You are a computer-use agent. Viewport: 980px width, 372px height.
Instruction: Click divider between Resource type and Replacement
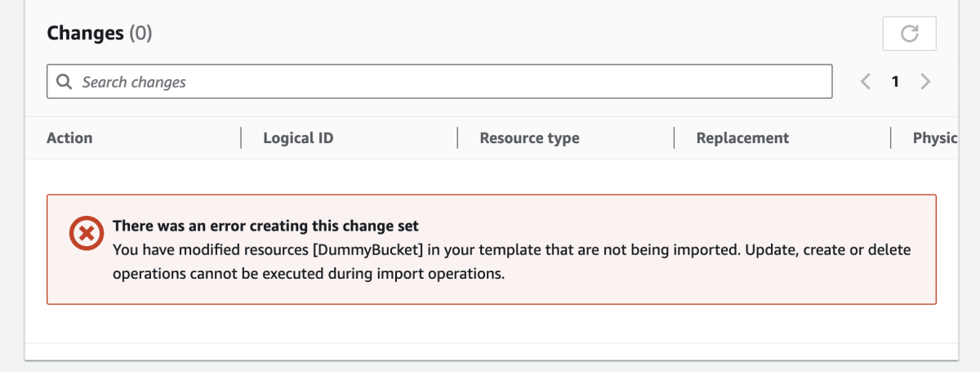point(675,138)
